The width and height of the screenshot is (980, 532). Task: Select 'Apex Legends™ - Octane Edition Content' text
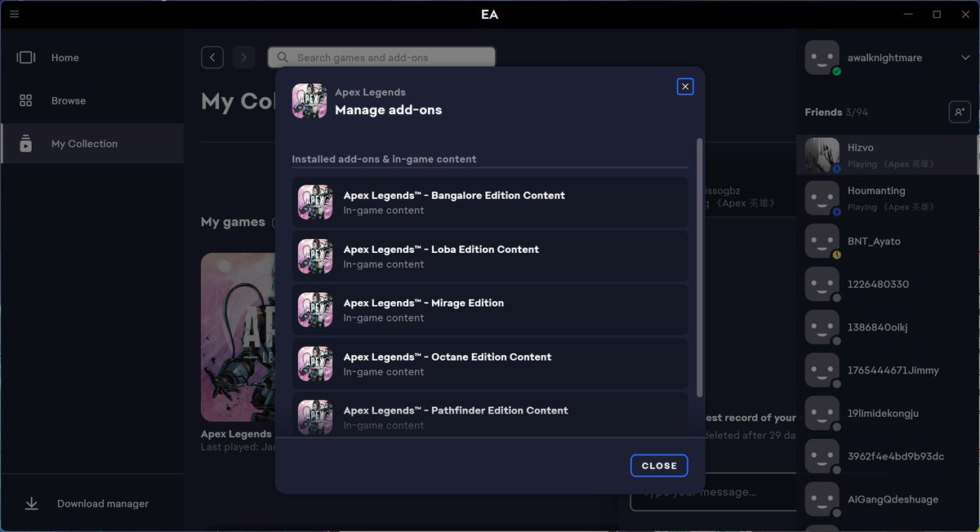[x=448, y=357]
